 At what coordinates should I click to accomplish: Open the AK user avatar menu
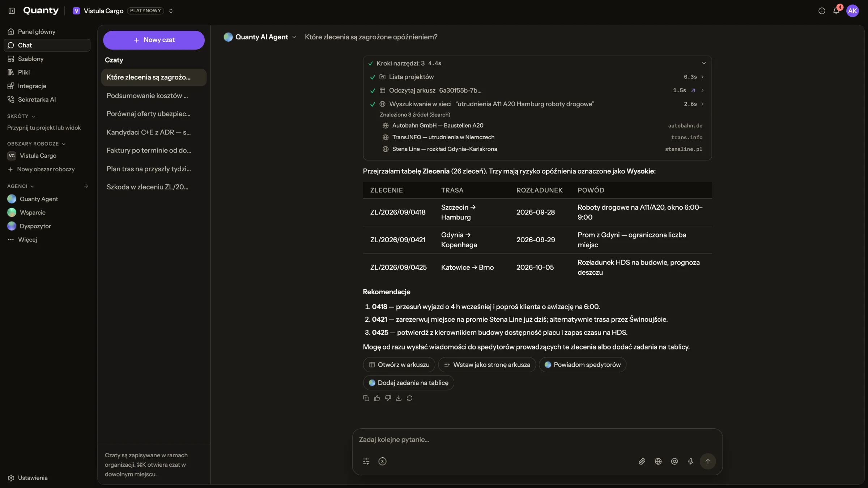click(852, 11)
